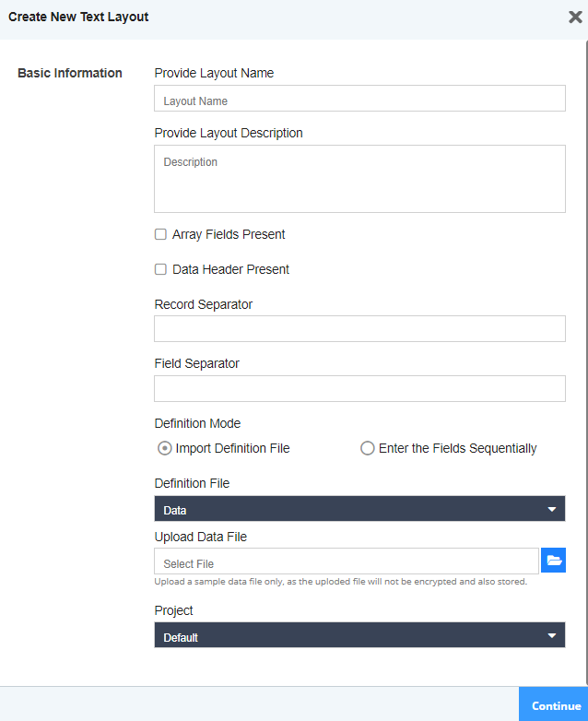
Task: Click the Definition File dropdown arrow
Action: [552, 509]
